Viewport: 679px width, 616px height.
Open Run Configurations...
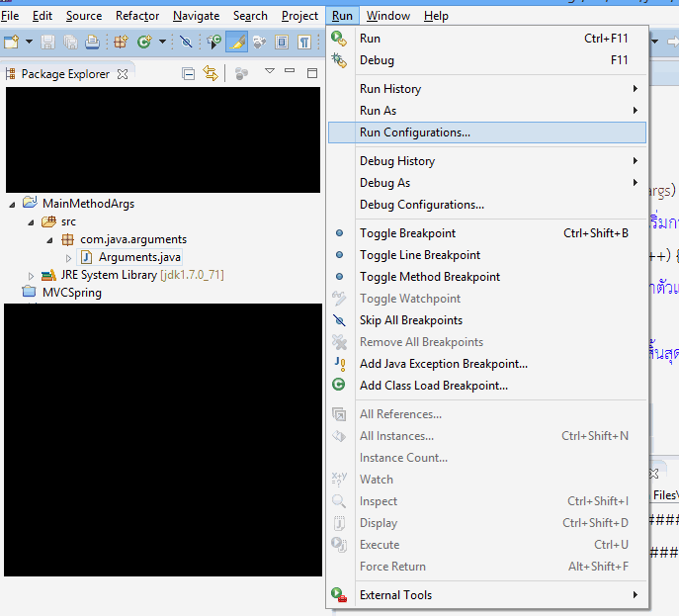click(x=487, y=132)
